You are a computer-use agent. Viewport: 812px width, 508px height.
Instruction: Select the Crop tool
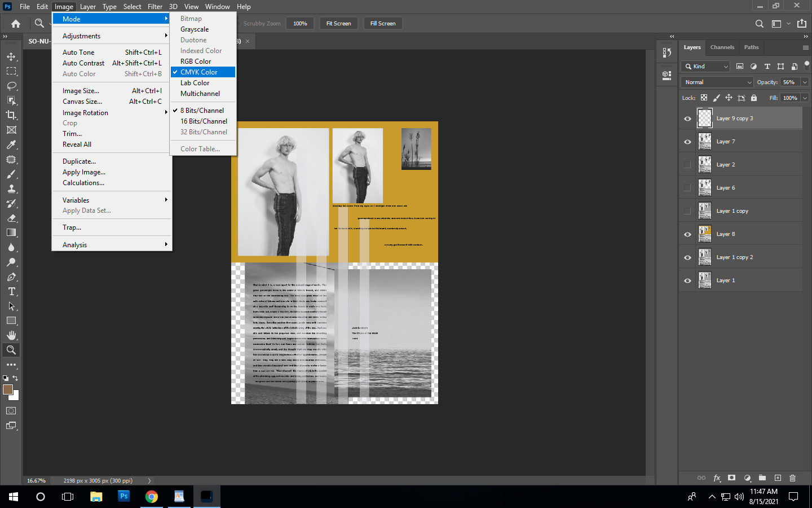[x=11, y=115]
